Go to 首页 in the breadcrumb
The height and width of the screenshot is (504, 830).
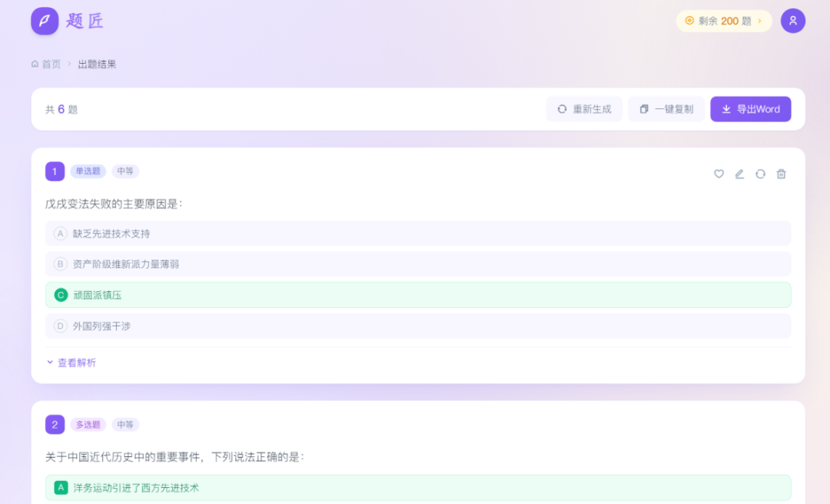[51, 64]
